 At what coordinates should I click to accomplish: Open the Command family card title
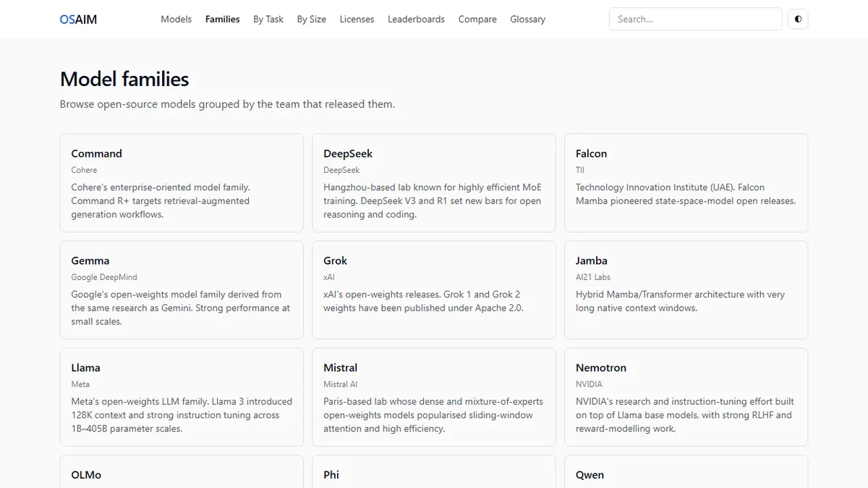coord(96,153)
